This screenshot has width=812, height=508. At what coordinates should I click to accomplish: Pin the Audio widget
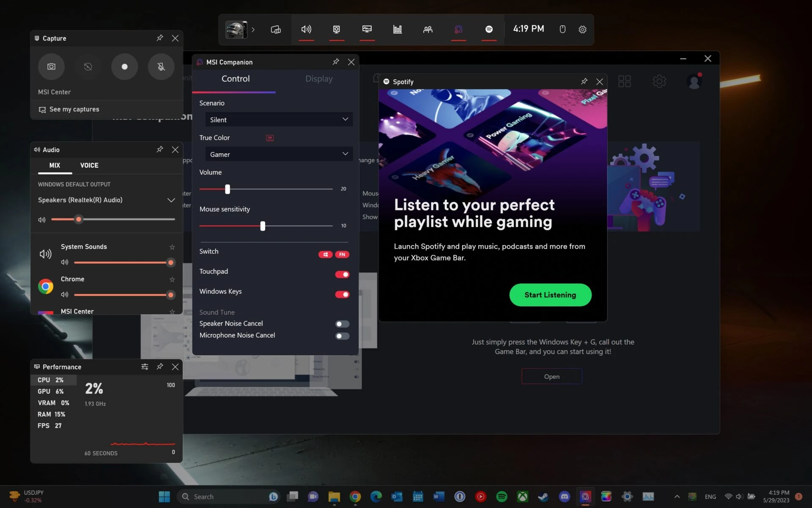pyautogui.click(x=160, y=149)
